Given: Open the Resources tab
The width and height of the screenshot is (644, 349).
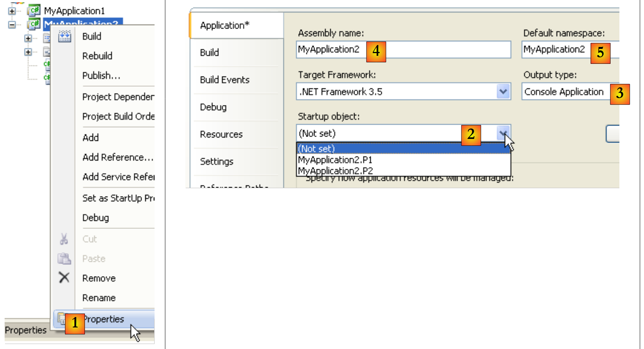Looking at the screenshot, I should click(221, 135).
